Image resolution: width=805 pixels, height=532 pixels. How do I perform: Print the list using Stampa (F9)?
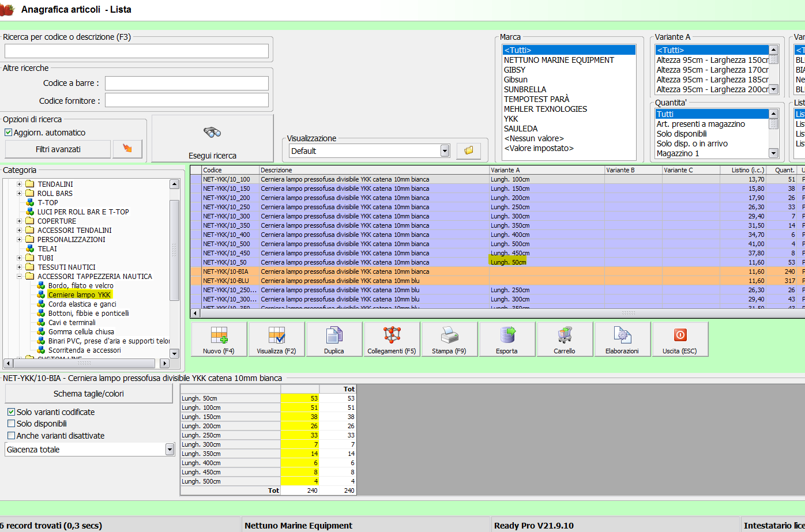[449, 339]
